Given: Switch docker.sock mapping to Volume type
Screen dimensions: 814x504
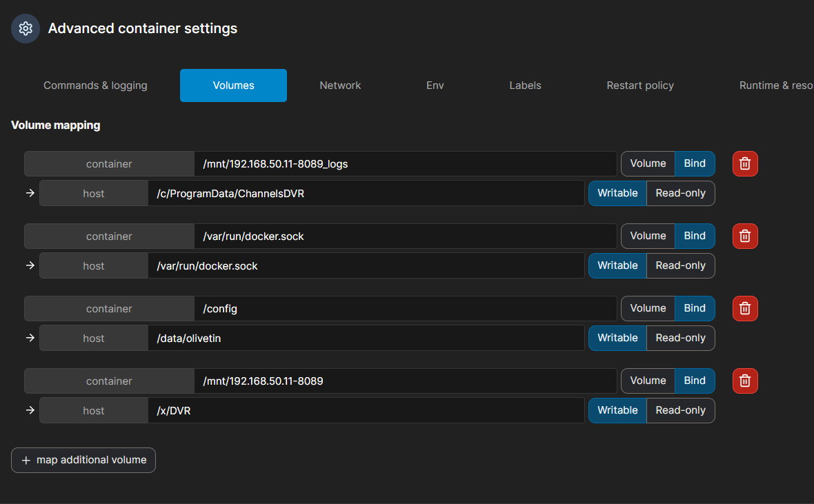Looking at the screenshot, I should point(648,236).
